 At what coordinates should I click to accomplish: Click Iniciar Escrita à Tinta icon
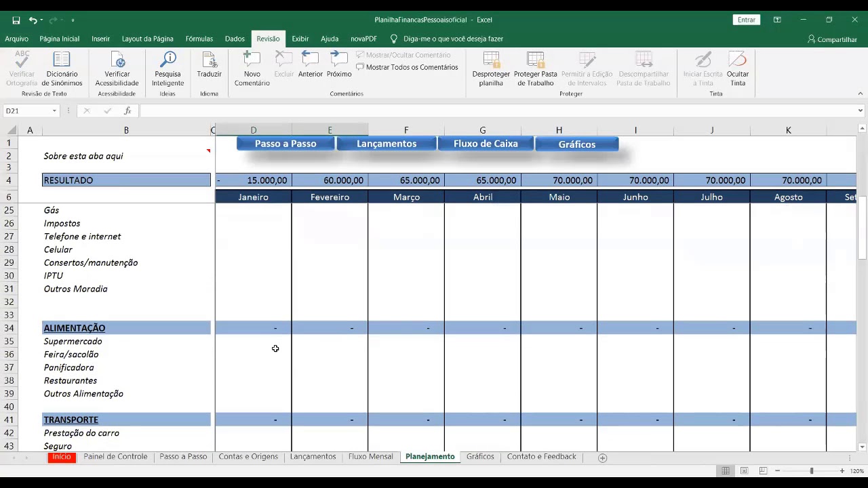click(x=703, y=69)
